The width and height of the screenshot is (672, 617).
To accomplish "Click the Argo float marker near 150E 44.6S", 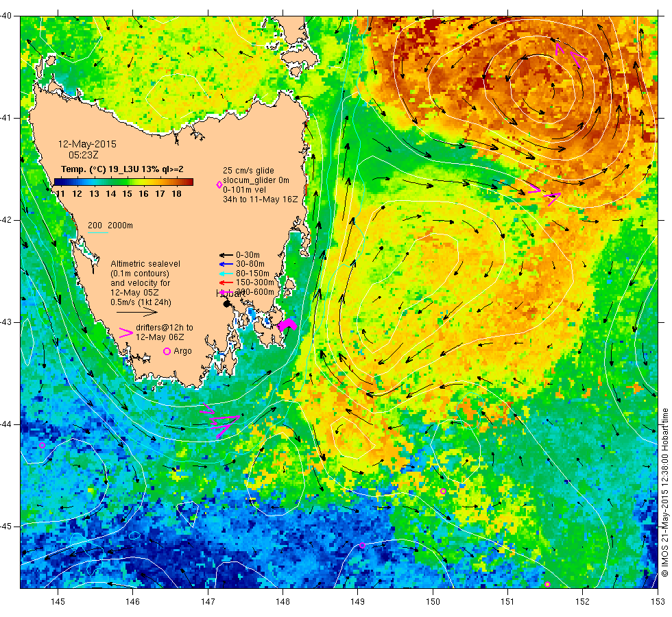I will pos(443,492).
